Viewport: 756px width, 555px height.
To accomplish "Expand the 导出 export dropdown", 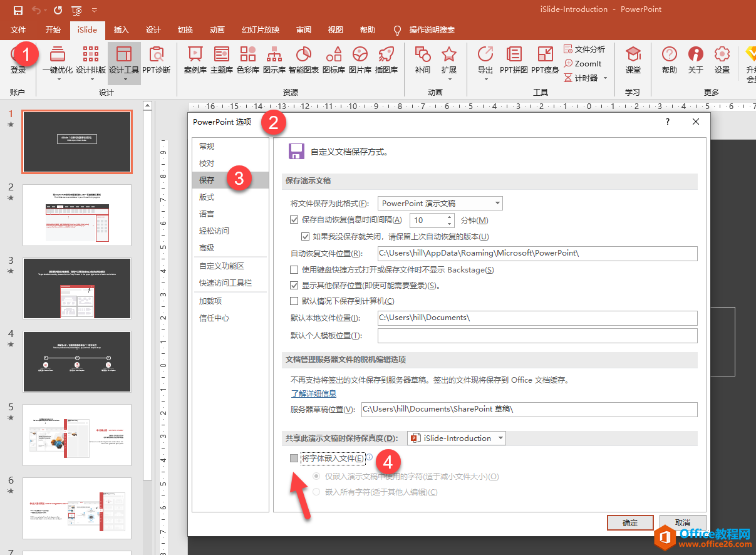I will 485,79.
